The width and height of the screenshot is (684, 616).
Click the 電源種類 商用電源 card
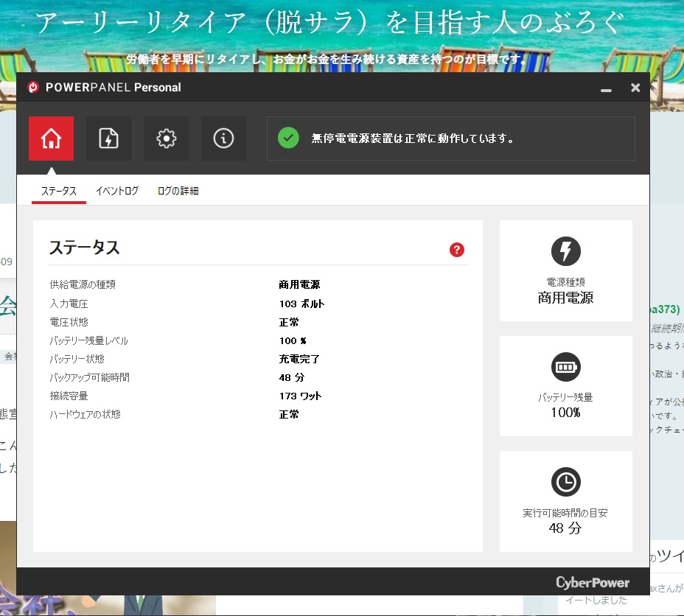(566, 270)
